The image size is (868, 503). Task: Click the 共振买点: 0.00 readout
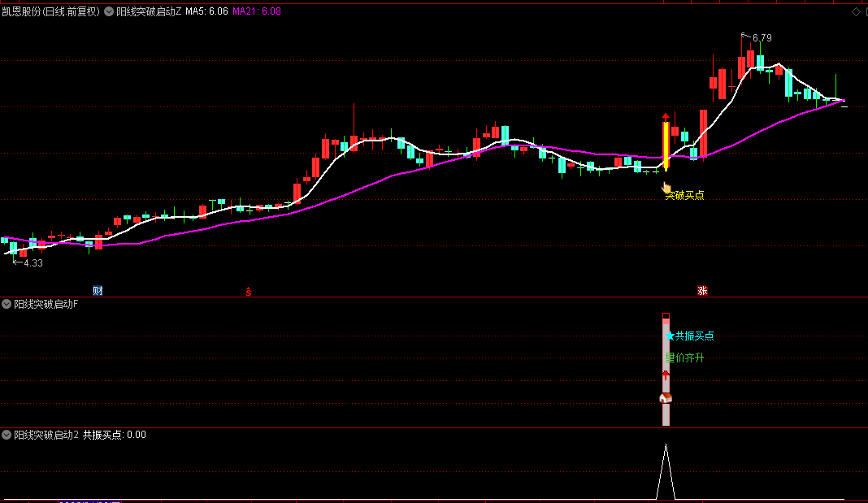pos(115,435)
